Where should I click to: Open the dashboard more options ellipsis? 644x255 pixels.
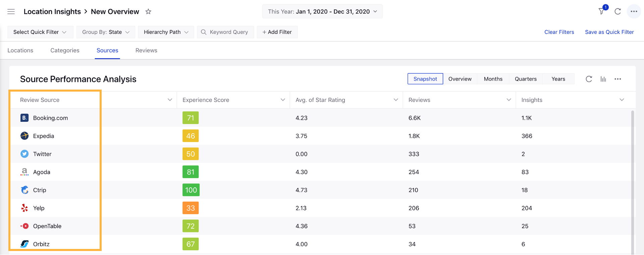pyautogui.click(x=634, y=11)
